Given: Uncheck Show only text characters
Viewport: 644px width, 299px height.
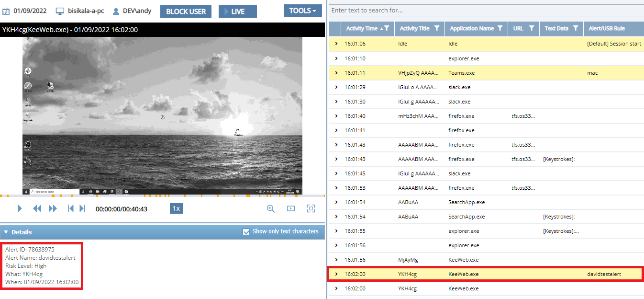Looking at the screenshot, I should 246,232.
